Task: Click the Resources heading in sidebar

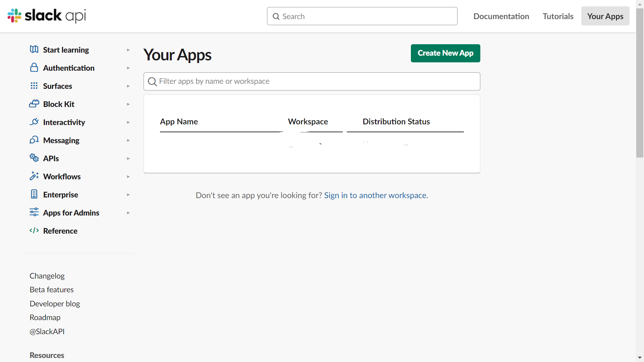Action: (x=47, y=355)
